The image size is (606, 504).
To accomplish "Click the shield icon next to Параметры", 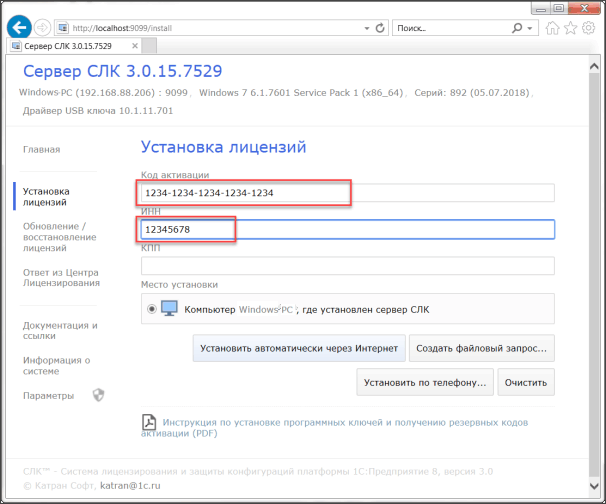I will pyautogui.click(x=99, y=395).
